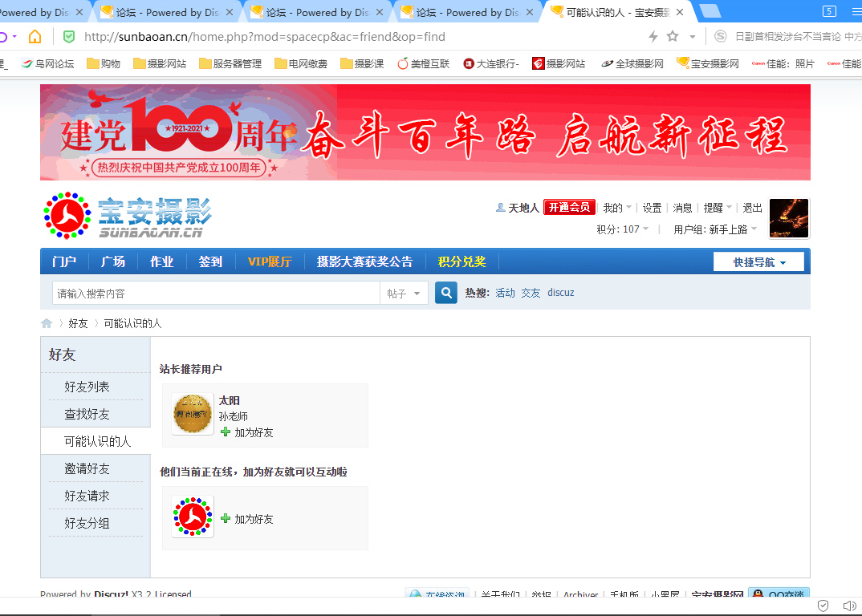Open the 摄影课 bookmark folder

click(362, 63)
